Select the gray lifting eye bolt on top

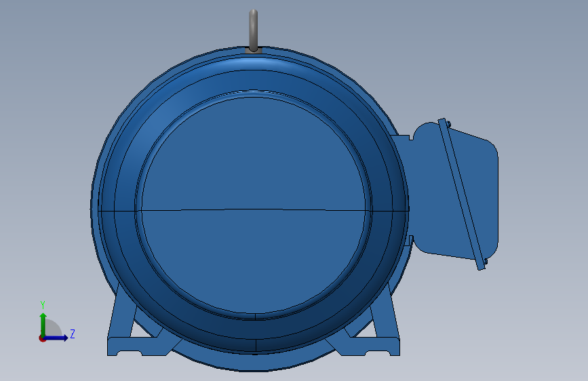tap(254, 31)
